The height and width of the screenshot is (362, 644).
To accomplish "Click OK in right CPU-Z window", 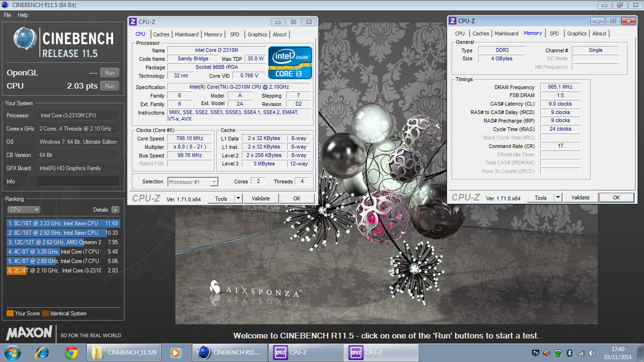I will (x=616, y=197).
